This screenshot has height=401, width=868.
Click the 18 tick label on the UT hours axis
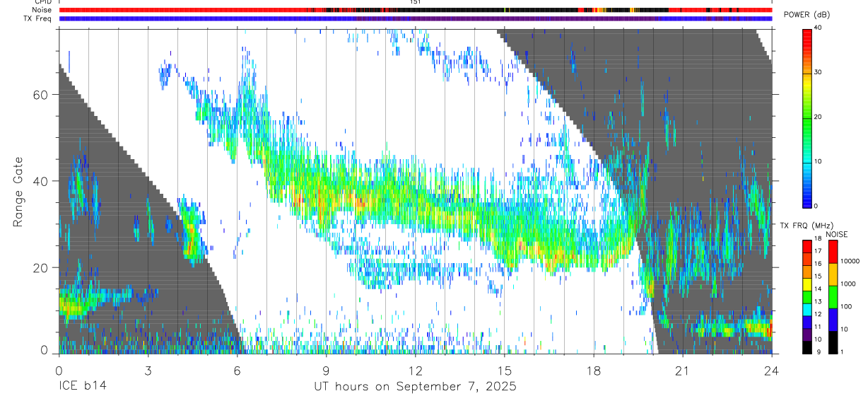[x=594, y=370]
